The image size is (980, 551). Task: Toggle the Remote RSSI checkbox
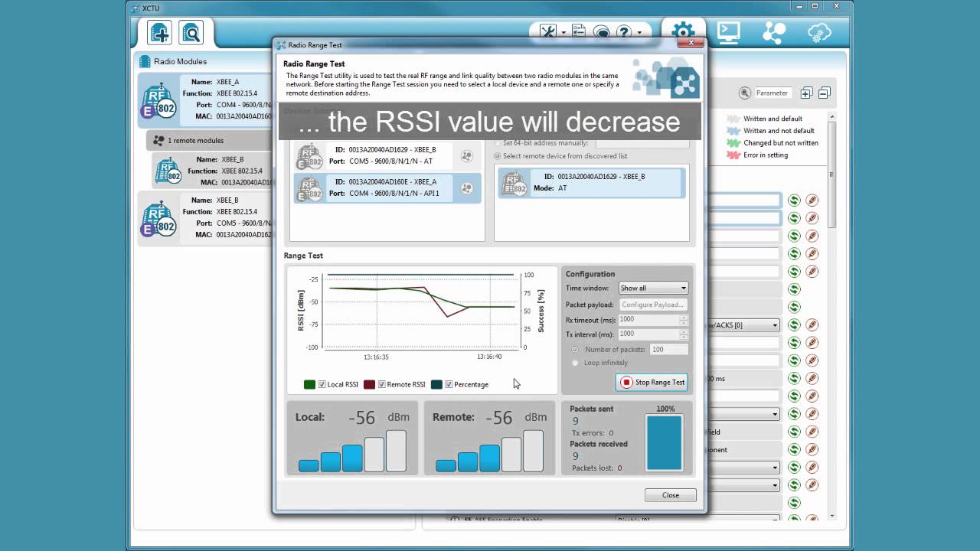[x=381, y=384]
